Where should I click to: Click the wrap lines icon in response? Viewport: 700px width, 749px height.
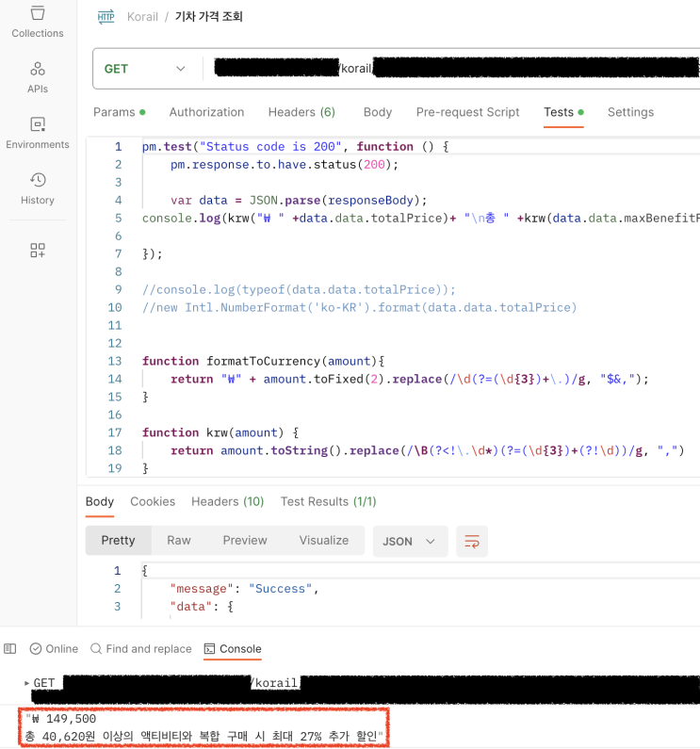[472, 541]
